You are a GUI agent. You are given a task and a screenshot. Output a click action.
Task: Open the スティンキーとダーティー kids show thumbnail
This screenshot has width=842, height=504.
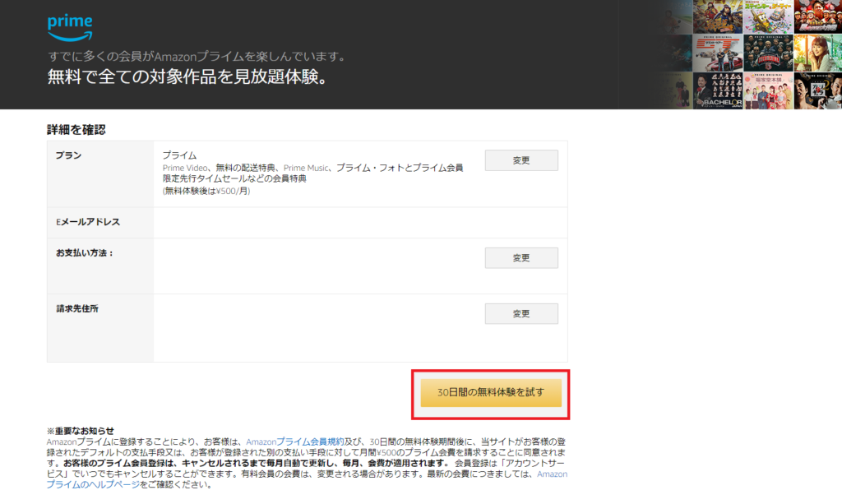coord(769,16)
